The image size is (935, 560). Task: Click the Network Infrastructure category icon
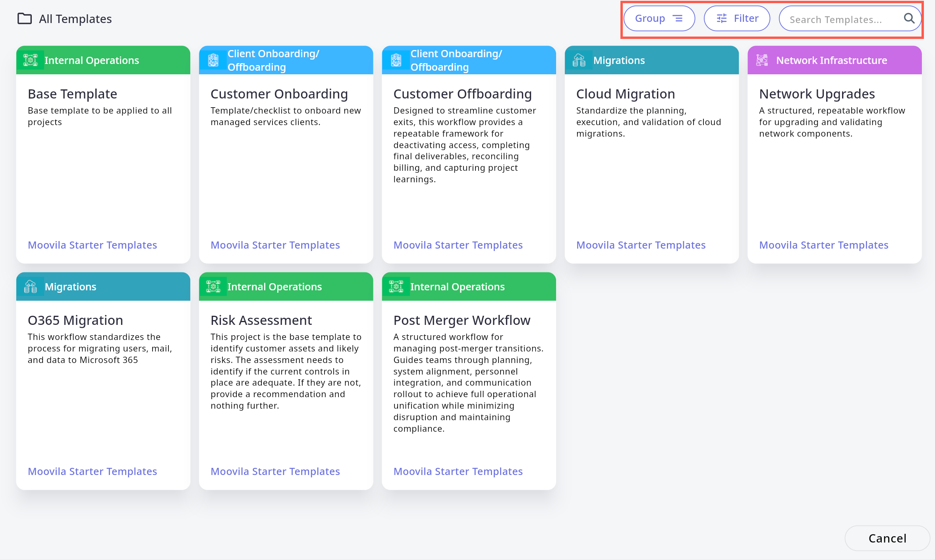[762, 60]
